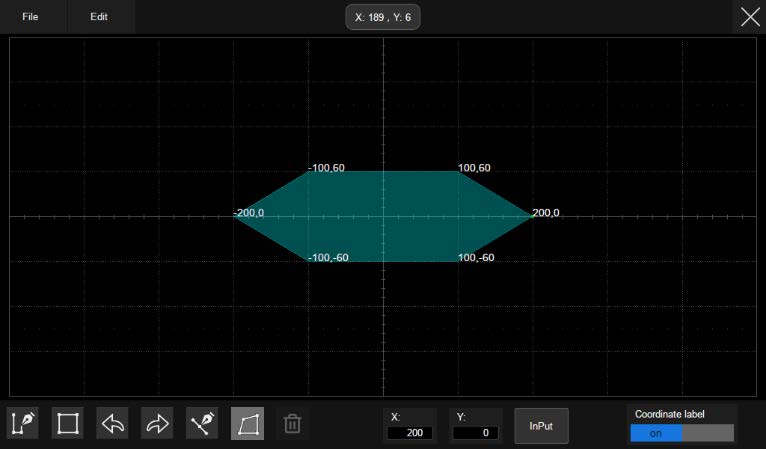Select the edit vertex pen tool
The image size is (766, 449).
[202, 423]
